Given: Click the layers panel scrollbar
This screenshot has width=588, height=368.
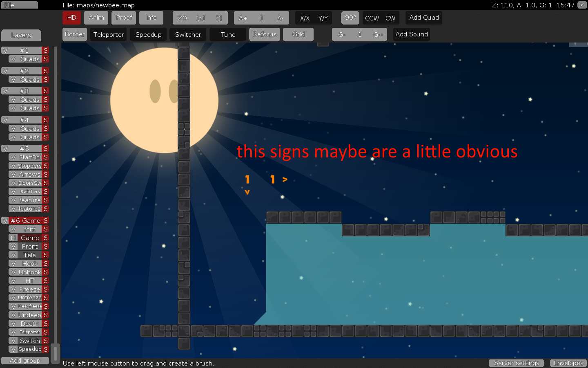Looking at the screenshot, I should (x=56, y=352).
